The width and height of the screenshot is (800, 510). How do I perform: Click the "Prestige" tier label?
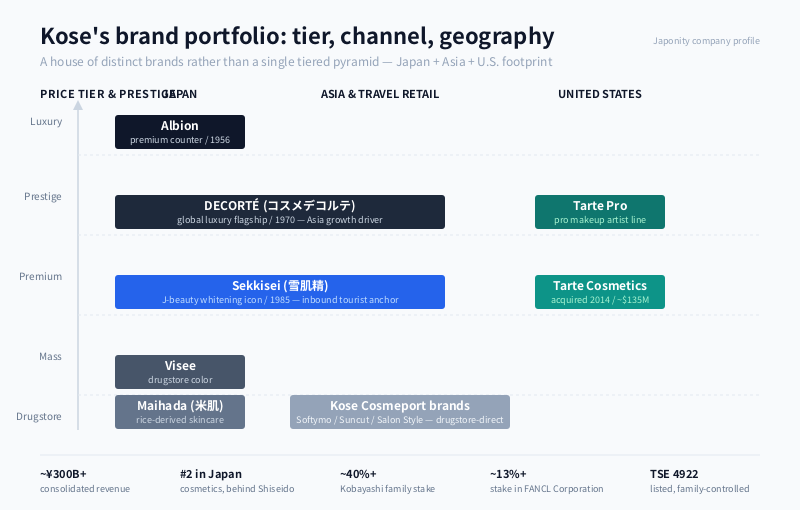(x=43, y=196)
